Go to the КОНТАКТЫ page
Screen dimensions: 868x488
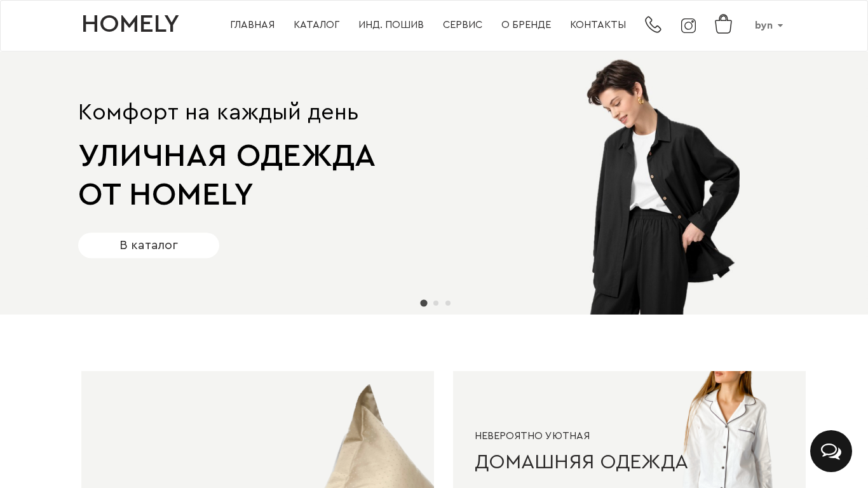pos(598,25)
